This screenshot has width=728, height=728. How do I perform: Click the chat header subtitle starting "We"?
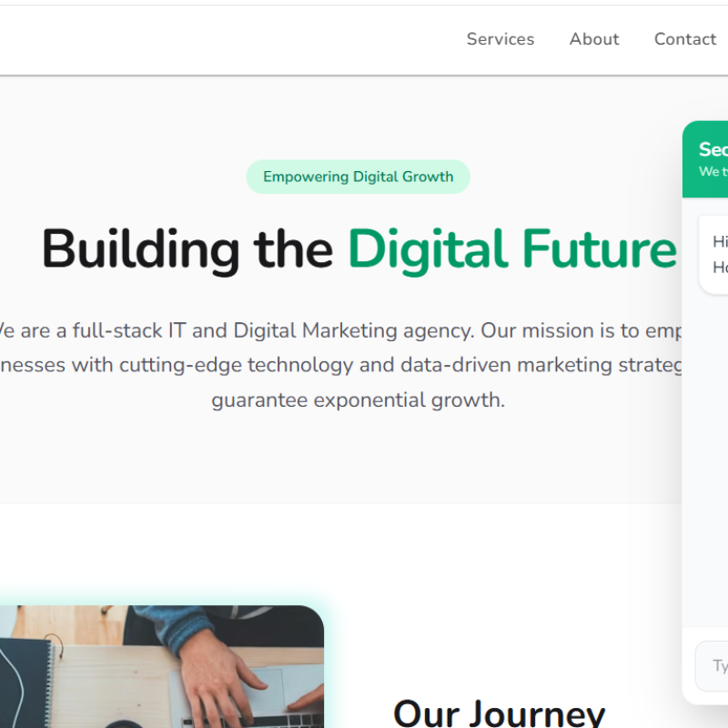click(x=713, y=171)
